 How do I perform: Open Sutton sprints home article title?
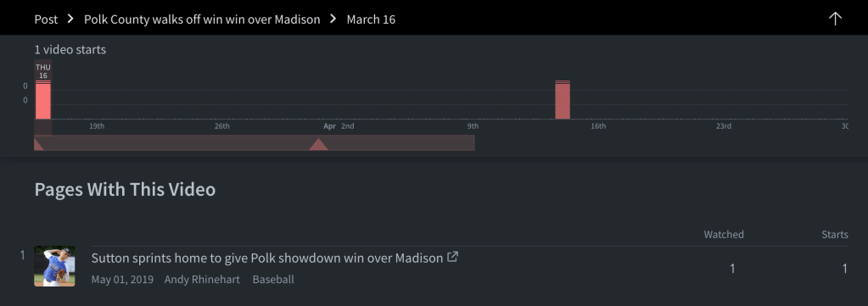pos(266,258)
